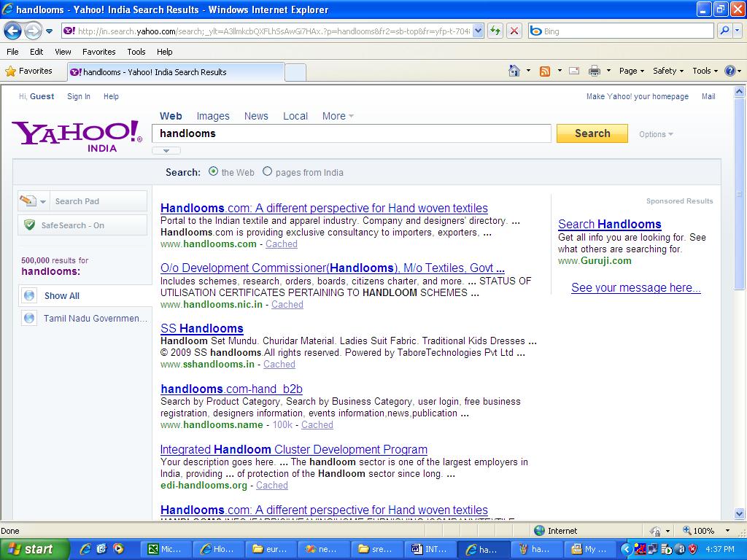
Task: Open the Yahoo search Options dropdown
Action: click(x=656, y=134)
